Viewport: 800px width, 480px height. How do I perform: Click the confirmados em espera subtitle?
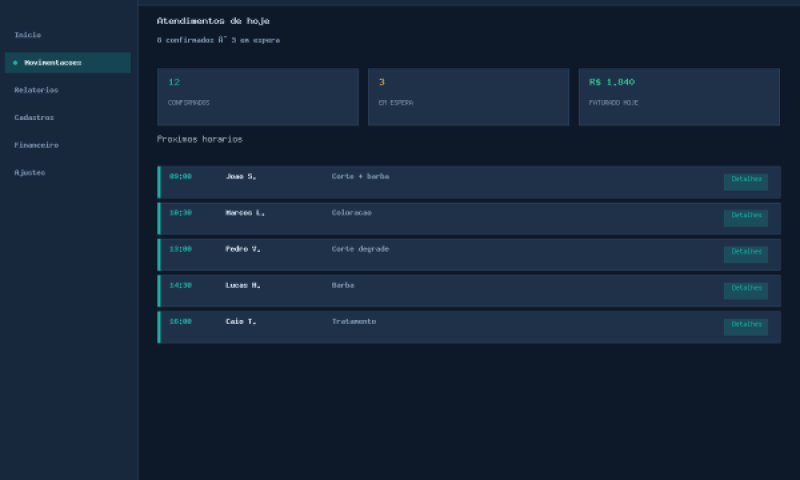(x=218, y=40)
